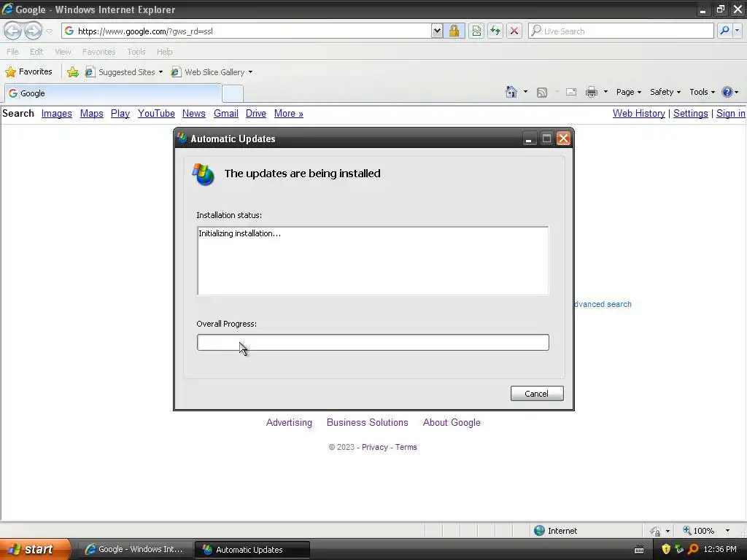Click the Live Search magnifier button

pos(724,31)
